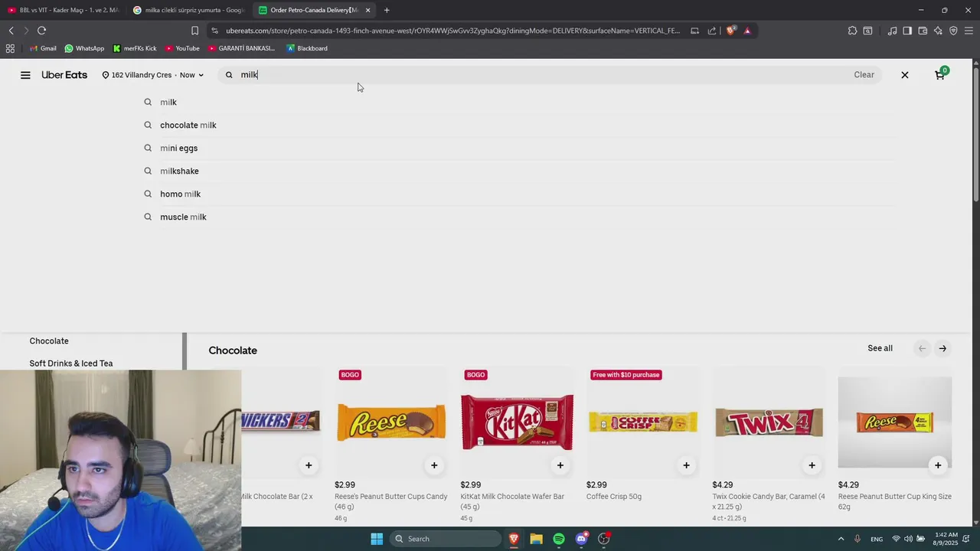Open File Explorer from the taskbar
Viewport: 980px width, 551px height.
(x=536, y=539)
